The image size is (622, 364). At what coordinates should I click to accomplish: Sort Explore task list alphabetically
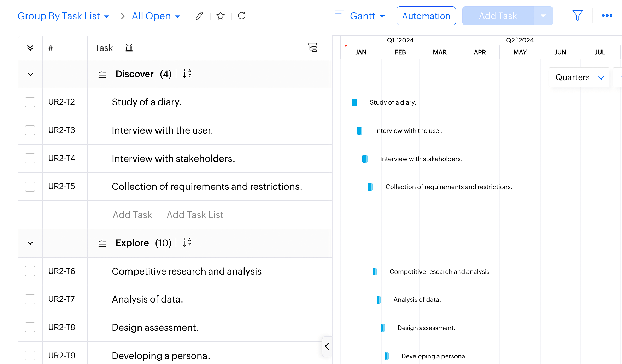[187, 243]
